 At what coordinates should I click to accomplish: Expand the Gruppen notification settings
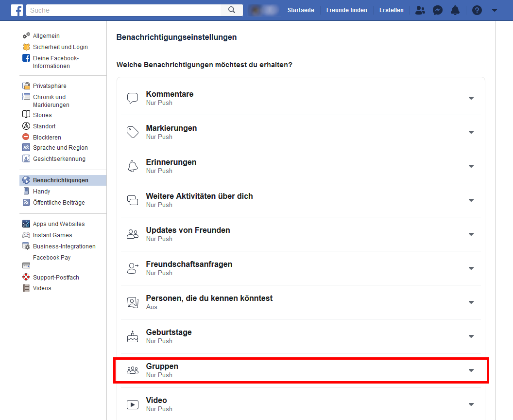point(471,370)
